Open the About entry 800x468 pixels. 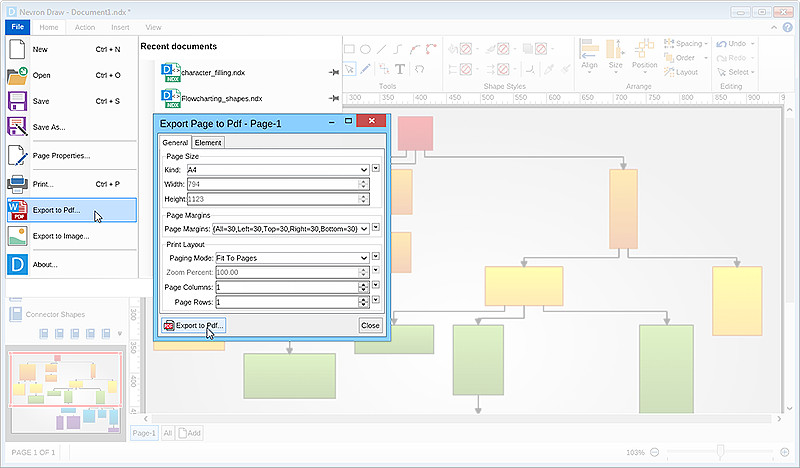pyautogui.click(x=72, y=264)
